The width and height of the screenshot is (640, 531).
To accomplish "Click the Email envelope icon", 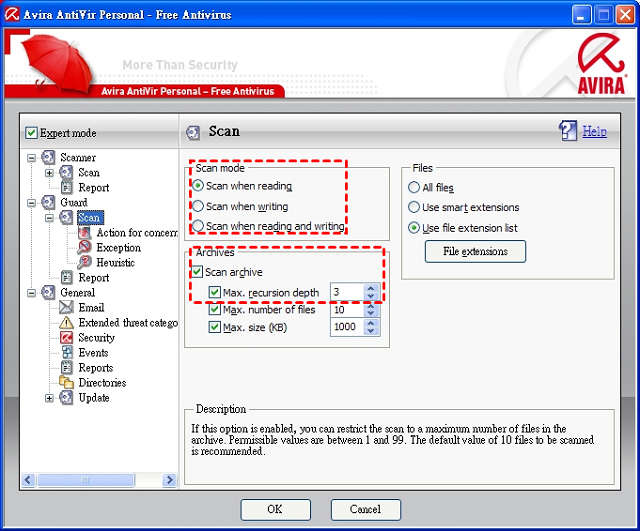I will coord(66,307).
